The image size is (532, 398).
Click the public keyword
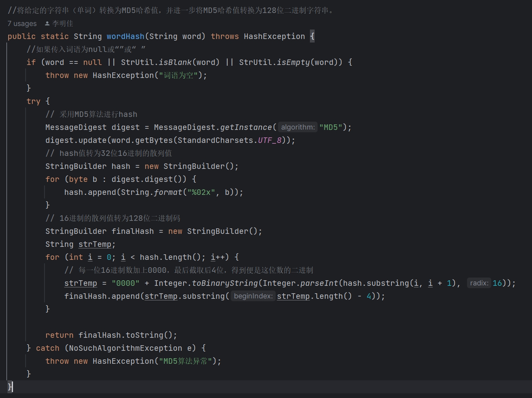point(22,36)
